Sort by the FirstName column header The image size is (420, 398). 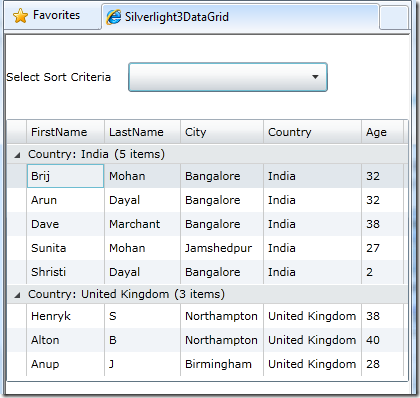(x=65, y=132)
